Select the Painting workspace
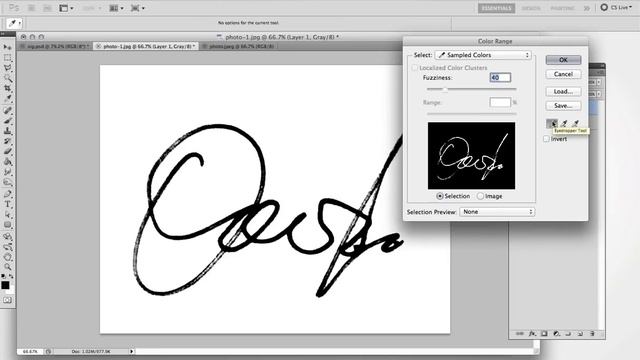Image resolution: width=640 pixels, height=360 pixels. click(562, 8)
